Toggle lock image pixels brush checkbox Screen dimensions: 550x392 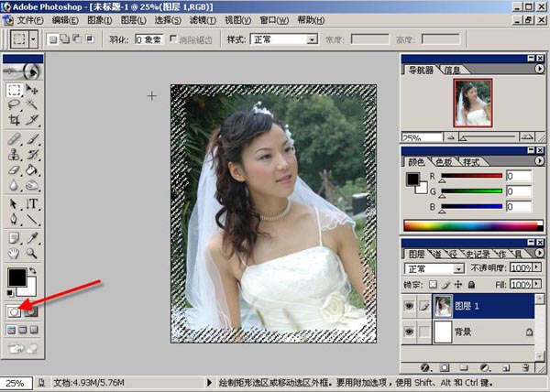pyautogui.click(x=445, y=285)
